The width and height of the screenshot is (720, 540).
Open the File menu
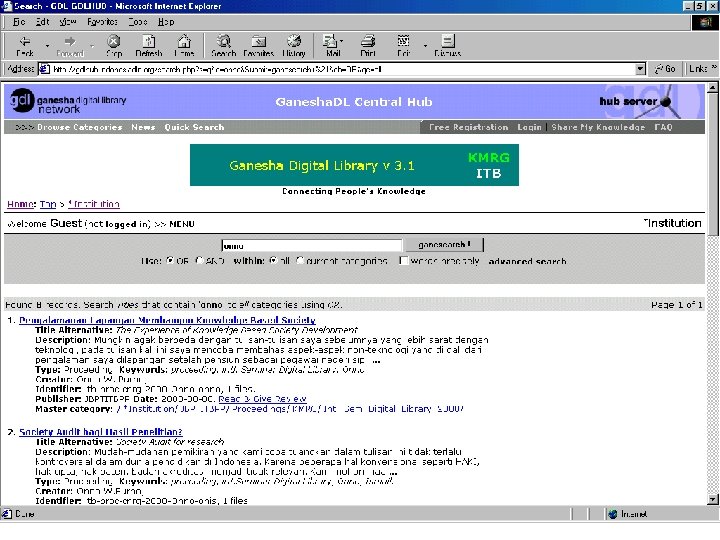click(x=19, y=22)
